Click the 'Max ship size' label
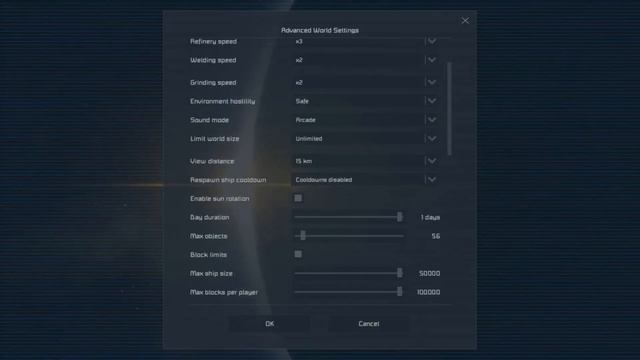This screenshot has width=640, height=360. 211,273
